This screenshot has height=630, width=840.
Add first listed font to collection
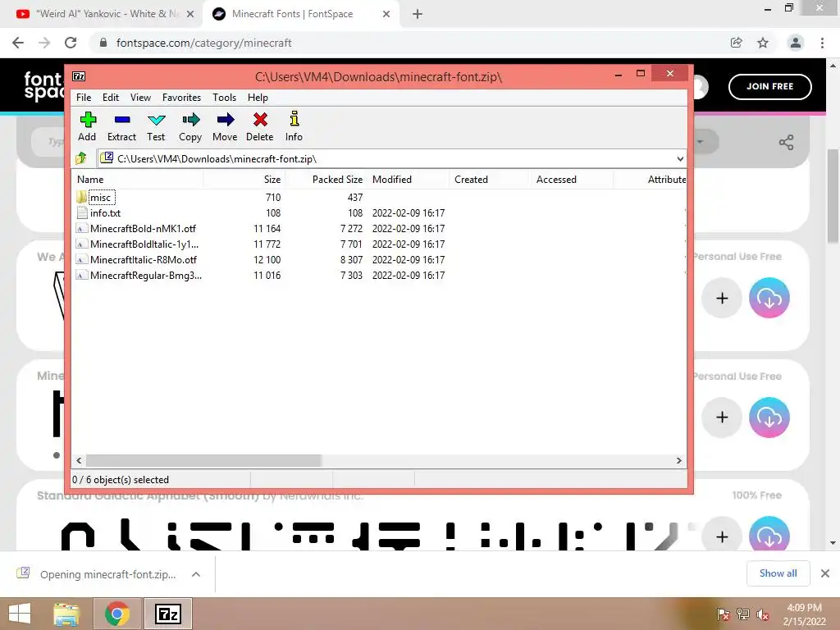(x=722, y=298)
